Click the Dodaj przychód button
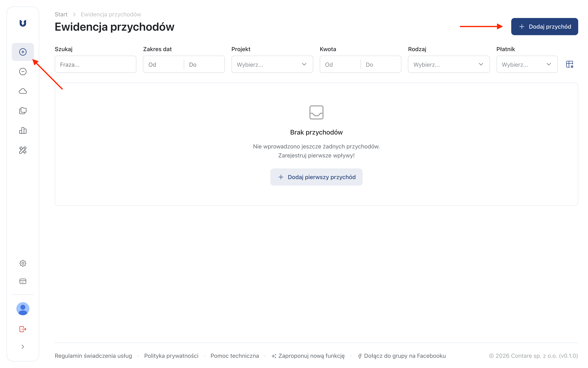588x368 pixels. [x=544, y=27]
